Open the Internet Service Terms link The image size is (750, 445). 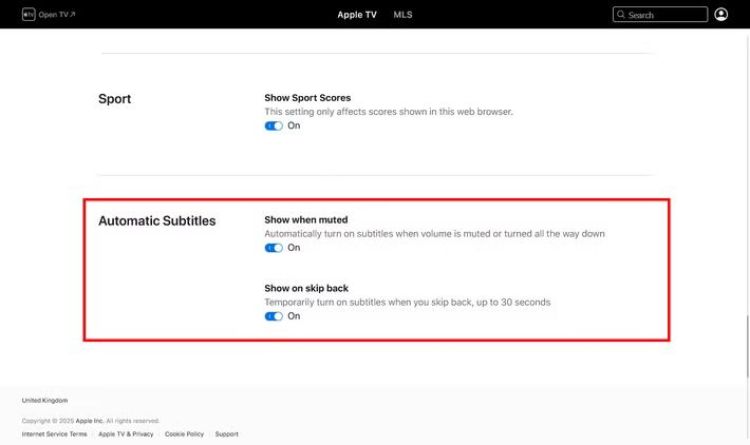click(x=55, y=434)
